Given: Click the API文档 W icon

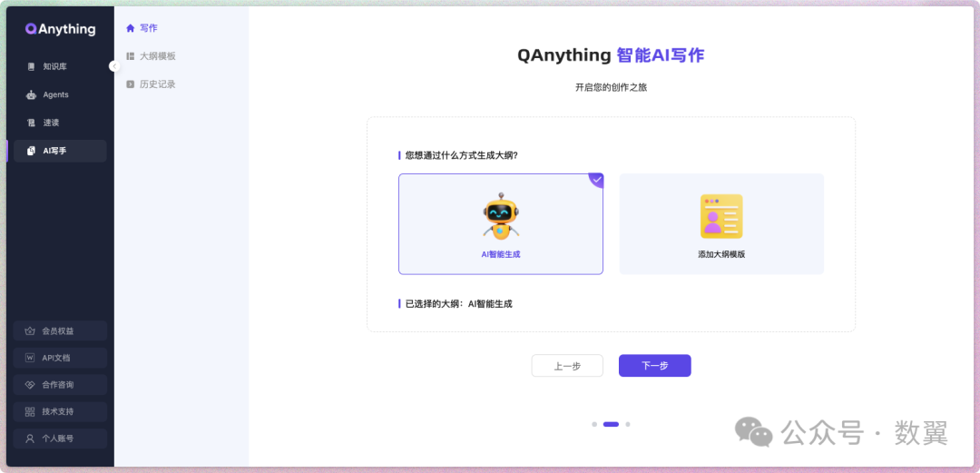Looking at the screenshot, I should (x=29, y=358).
